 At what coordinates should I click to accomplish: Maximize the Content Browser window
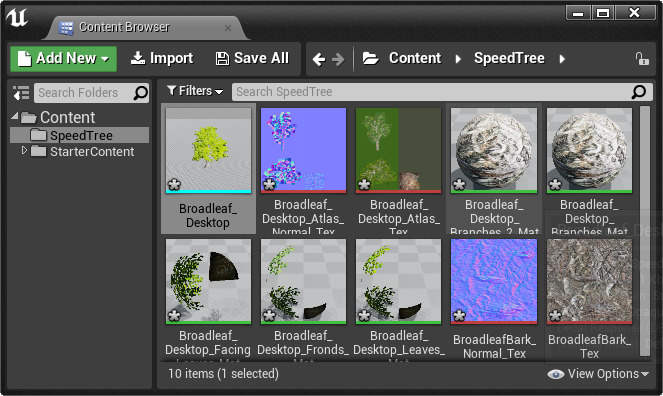pyautogui.click(x=603, y=13)
